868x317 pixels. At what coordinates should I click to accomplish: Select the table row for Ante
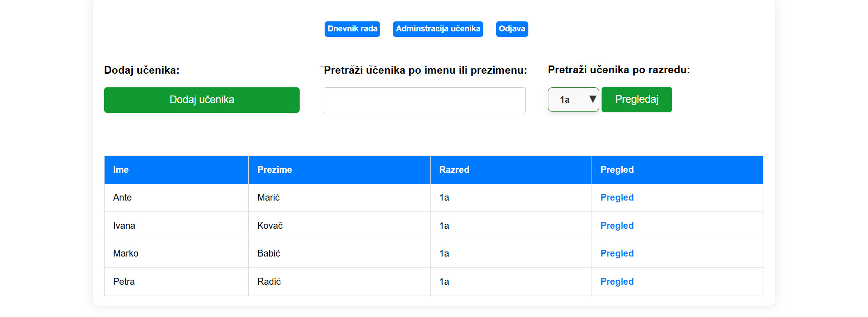176,197
